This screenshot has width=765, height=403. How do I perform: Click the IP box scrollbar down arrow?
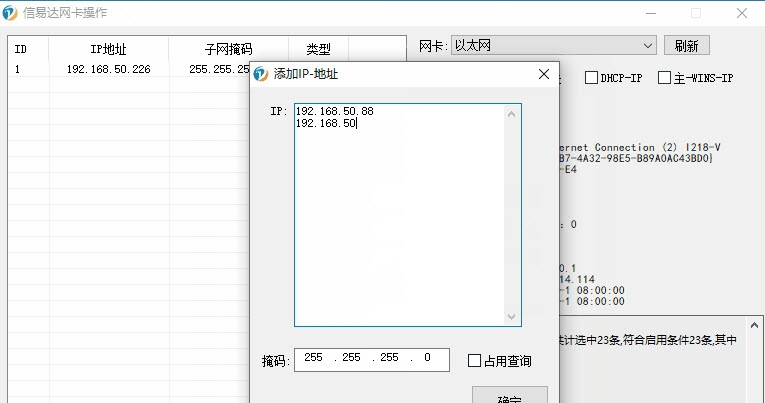click(511, 317)
